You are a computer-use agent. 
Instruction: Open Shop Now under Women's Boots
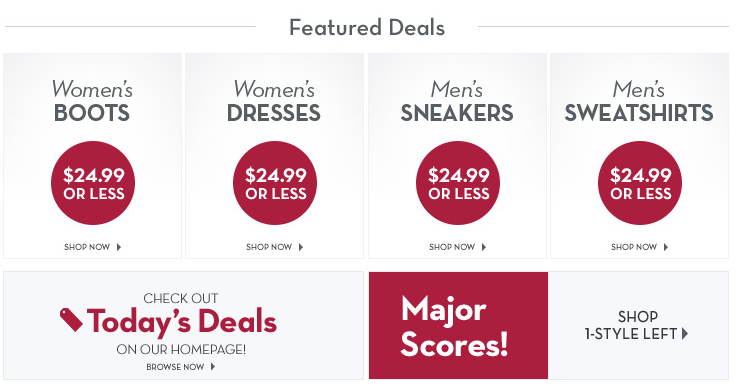pyautogui.click(x=87, y=247)
